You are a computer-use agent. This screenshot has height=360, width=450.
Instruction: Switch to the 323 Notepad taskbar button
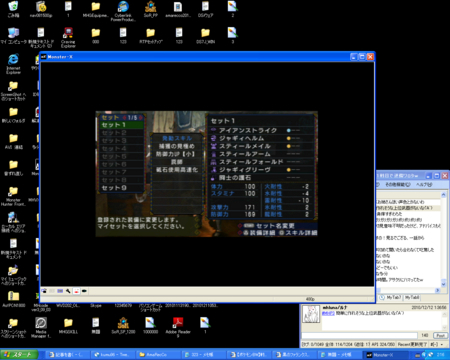(203, 355)
